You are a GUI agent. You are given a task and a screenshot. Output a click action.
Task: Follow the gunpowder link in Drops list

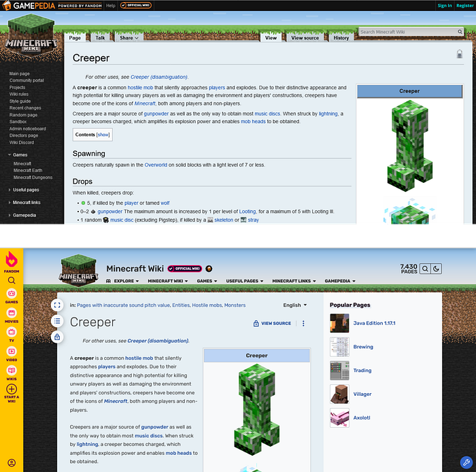[110, 212]
